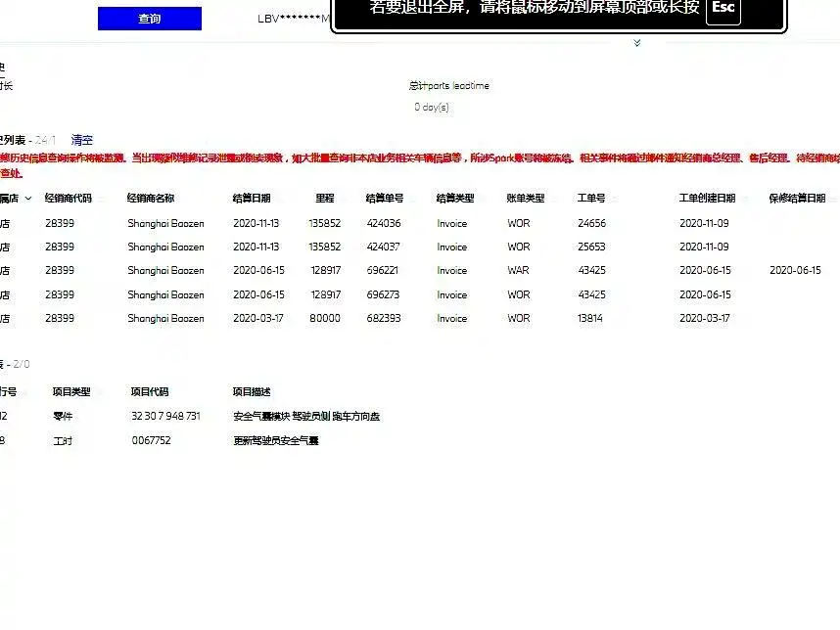Click the Esc key hint in fullscreen banner
Image resolution: width=840 pixels, height=630 pixels.
pos(723,9)
